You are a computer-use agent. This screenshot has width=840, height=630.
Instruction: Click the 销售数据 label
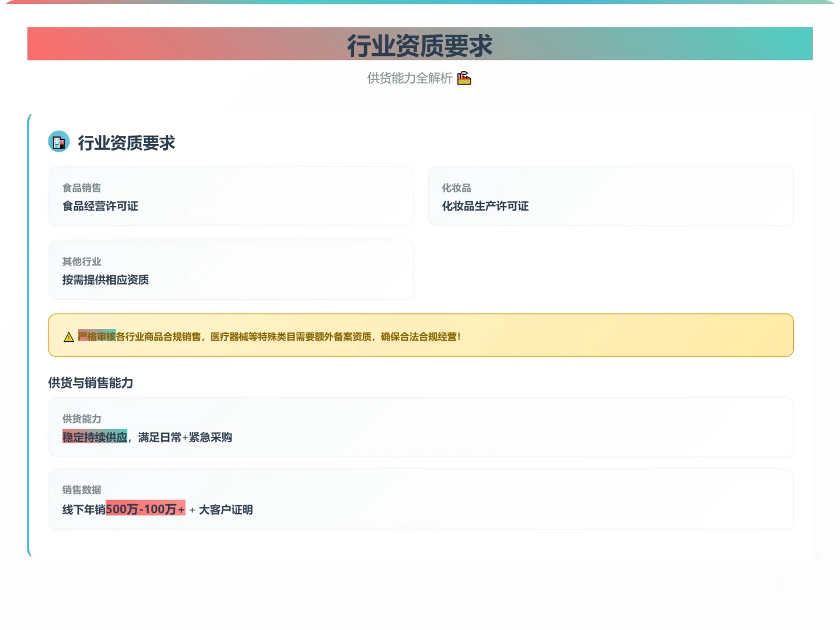pyautogui.click(x=82, y=490)
